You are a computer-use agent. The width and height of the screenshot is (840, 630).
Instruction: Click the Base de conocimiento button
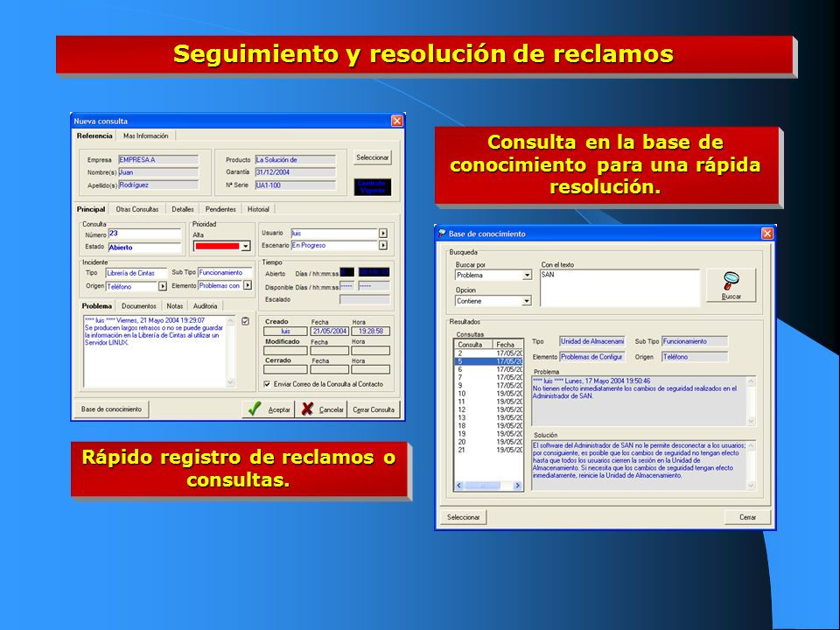click(111, 409)
